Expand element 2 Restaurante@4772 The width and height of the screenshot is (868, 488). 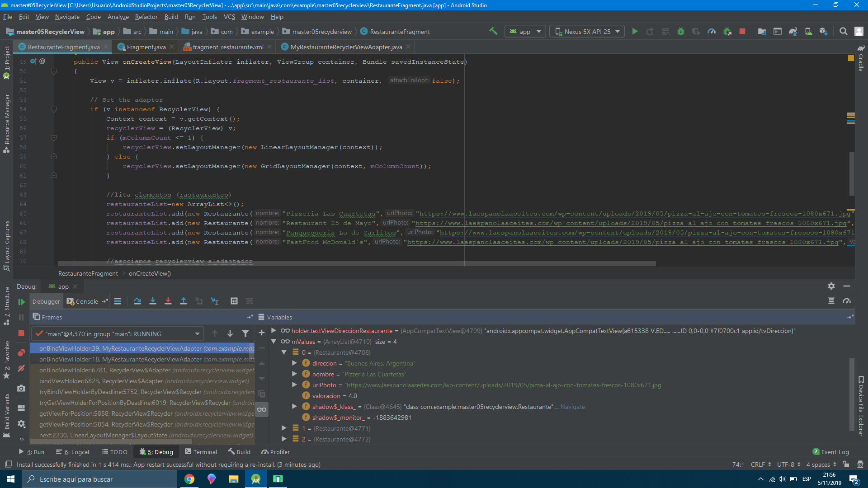click(284, 439)
